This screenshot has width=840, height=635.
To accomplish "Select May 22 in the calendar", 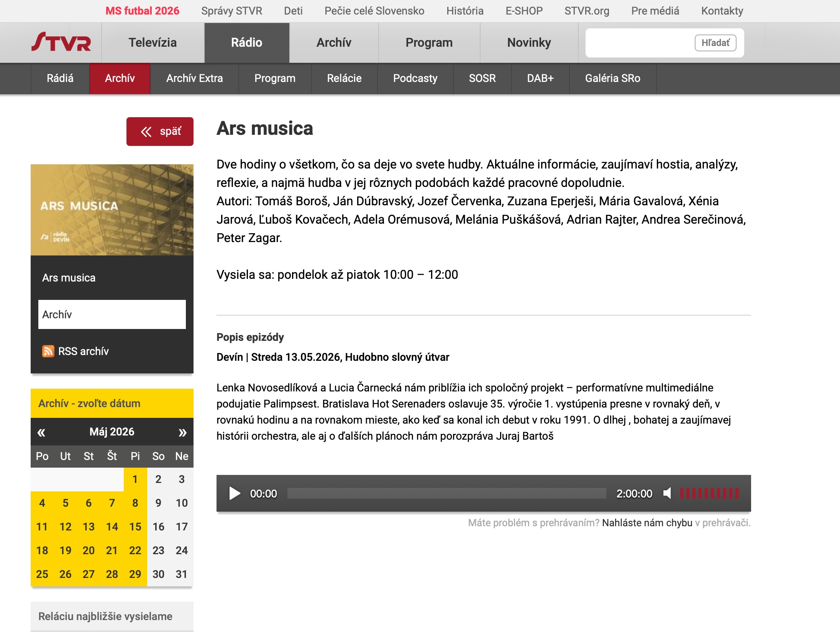I will [x=135, y=550].
